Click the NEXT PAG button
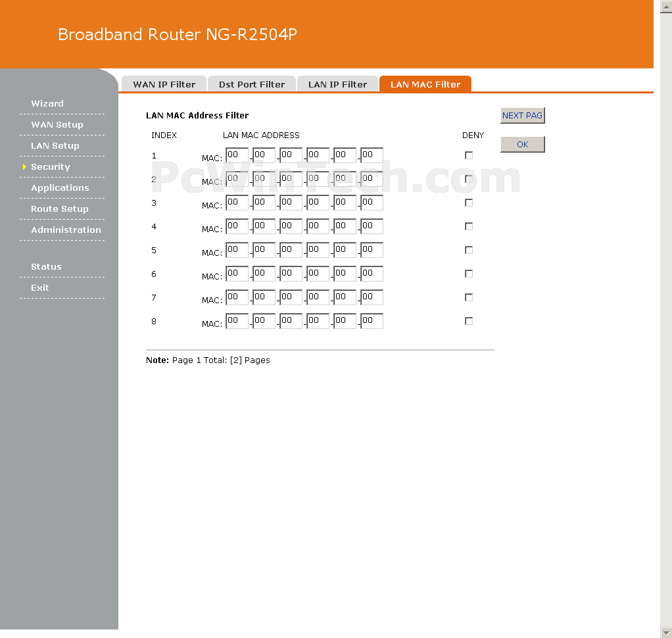672x638 pixels. [x=523, y=115]
